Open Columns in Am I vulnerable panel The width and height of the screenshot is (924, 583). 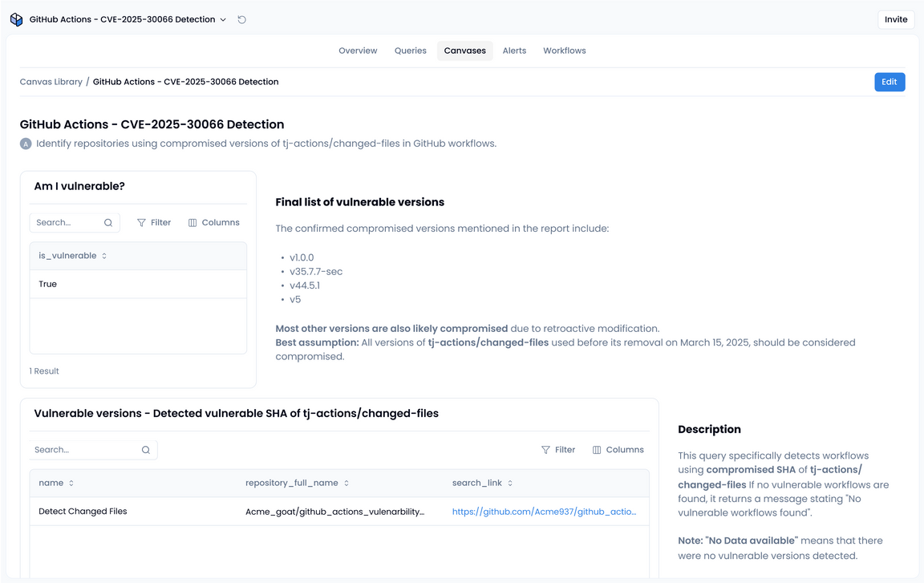coord(214,223)
